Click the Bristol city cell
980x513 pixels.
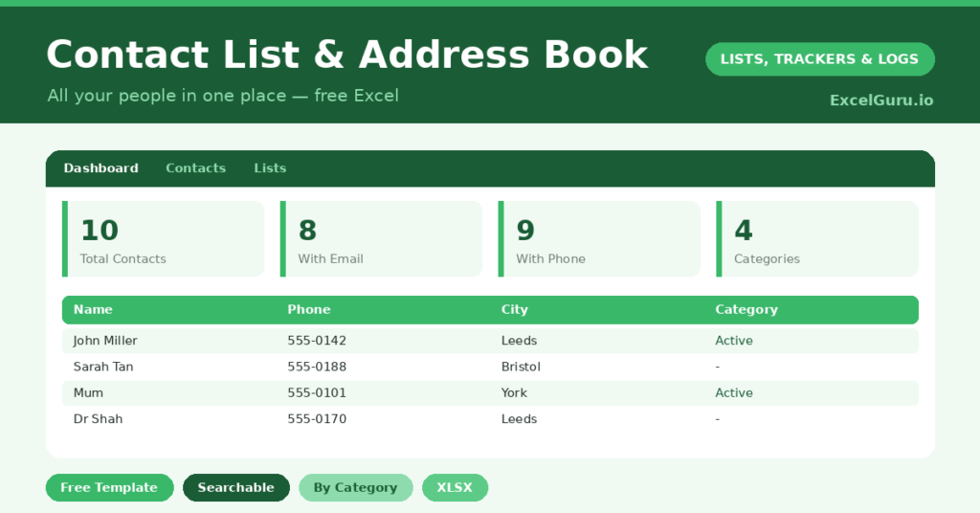click(521, 367)
